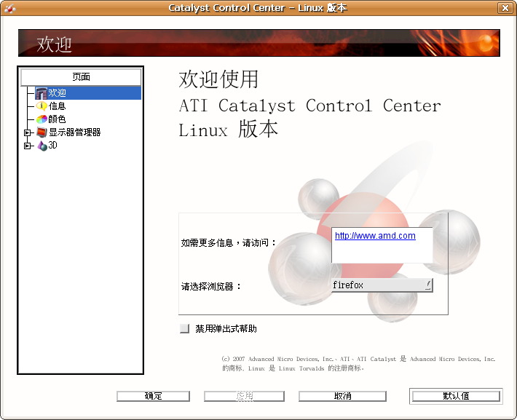The image size is (517, 420).
Task: Select the 3D tree entry
Action: pos(52,146)
